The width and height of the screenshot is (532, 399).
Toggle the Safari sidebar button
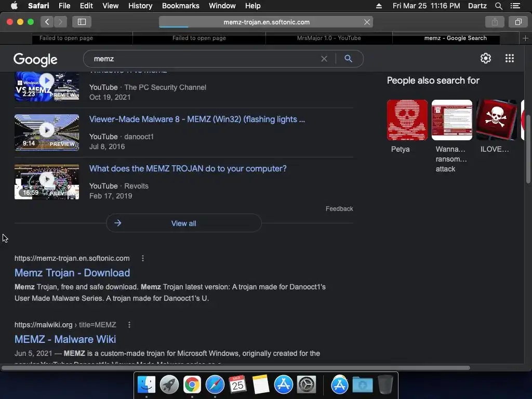pos(82,22)
